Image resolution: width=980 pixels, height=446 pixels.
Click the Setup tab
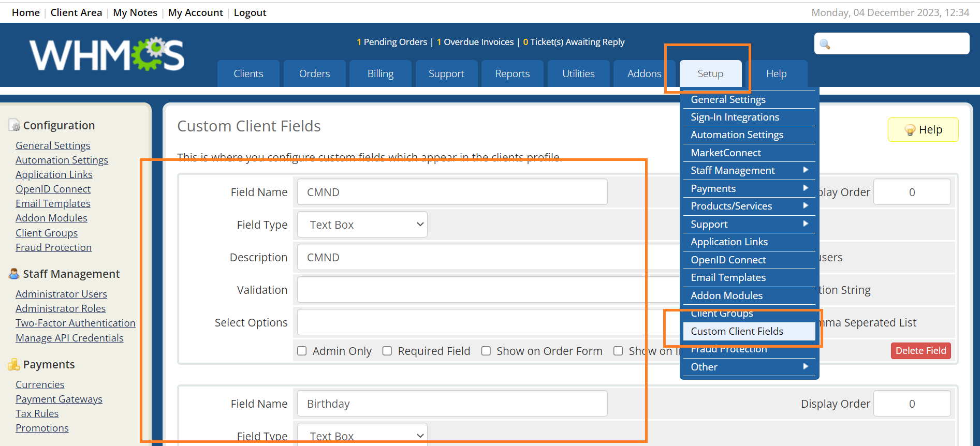pyautogui.click(x=710, y=73)
